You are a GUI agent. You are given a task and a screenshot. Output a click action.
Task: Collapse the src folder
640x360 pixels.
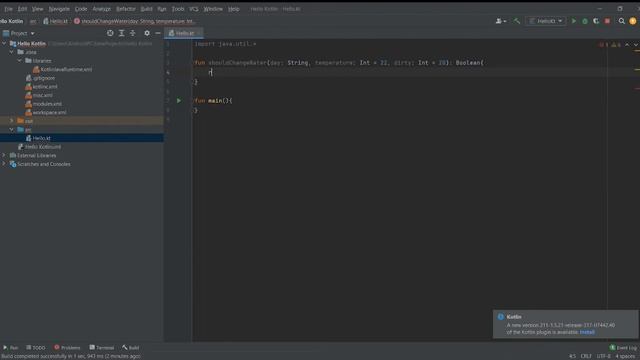[12, 129]
